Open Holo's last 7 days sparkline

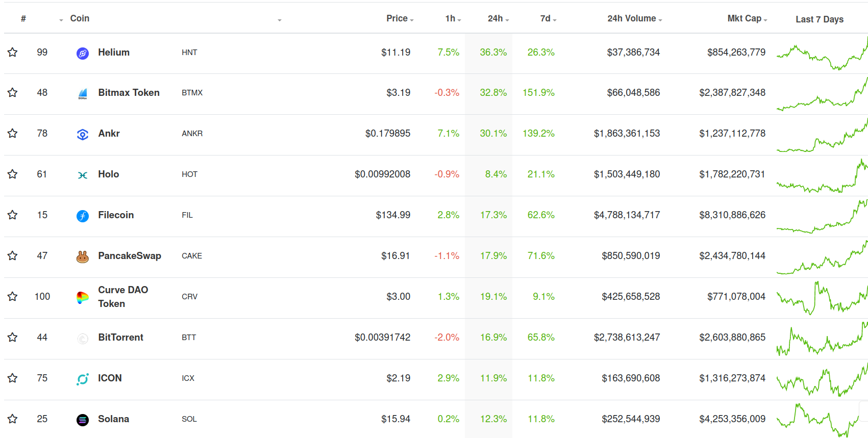click(x=822, y=175)
